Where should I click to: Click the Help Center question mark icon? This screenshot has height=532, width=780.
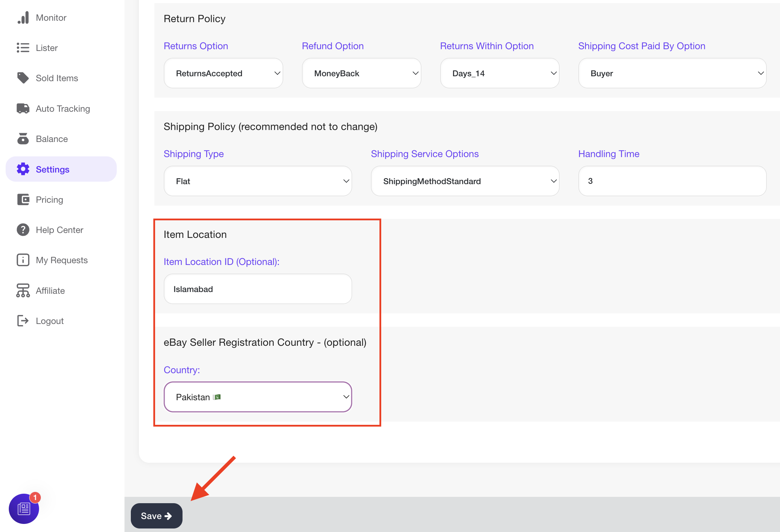pyautogui.click(x=23, y=230)
